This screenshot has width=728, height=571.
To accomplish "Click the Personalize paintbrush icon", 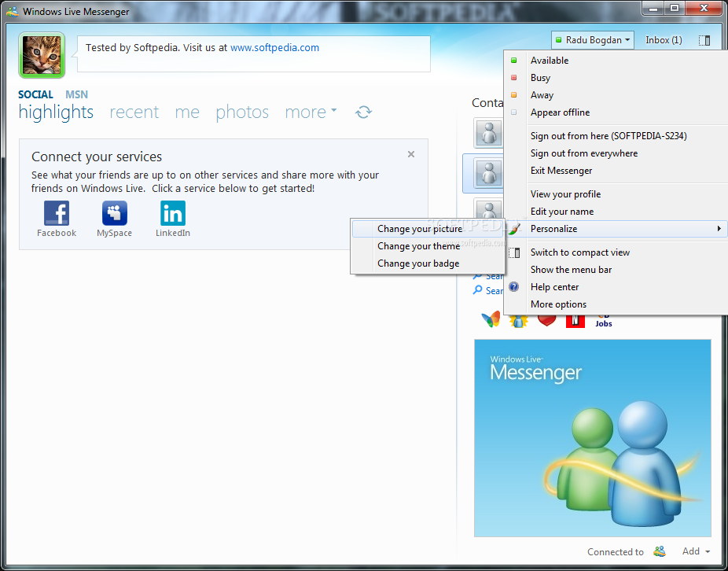I will [514, 229].
